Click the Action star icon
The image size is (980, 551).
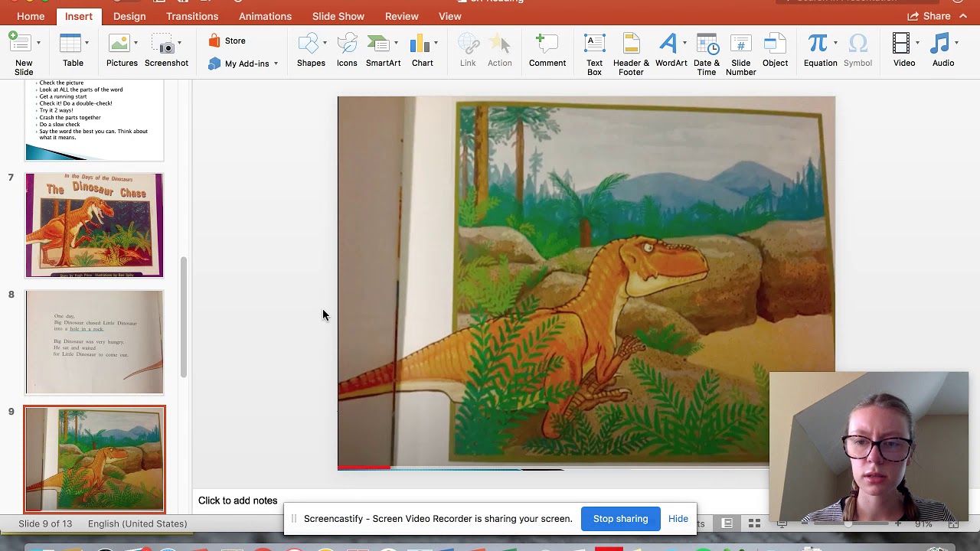click(500, 43)
